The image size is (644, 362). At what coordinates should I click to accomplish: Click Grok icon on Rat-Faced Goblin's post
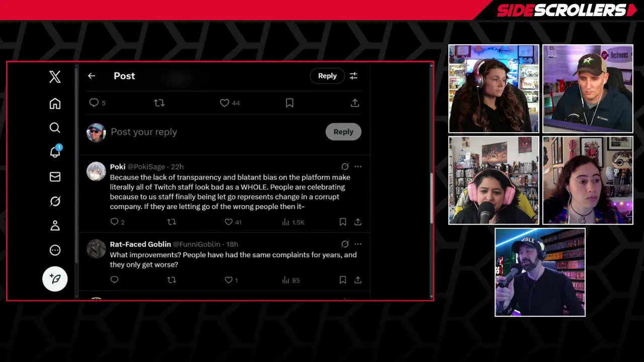tap(345, 244)
